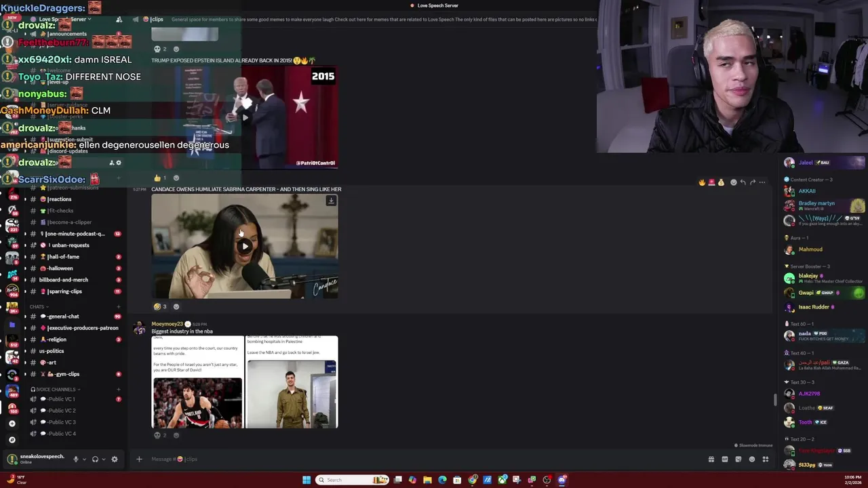Create channel in CHATS category plus

(119, 307)
